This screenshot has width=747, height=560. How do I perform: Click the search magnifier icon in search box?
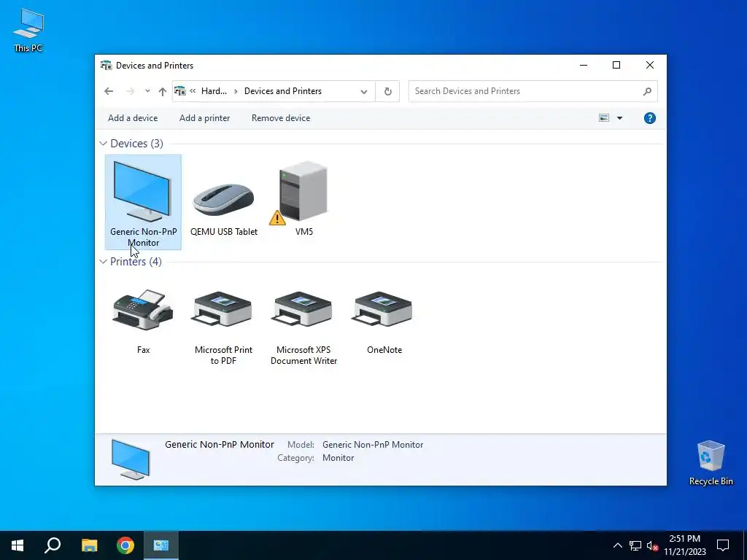647,91
